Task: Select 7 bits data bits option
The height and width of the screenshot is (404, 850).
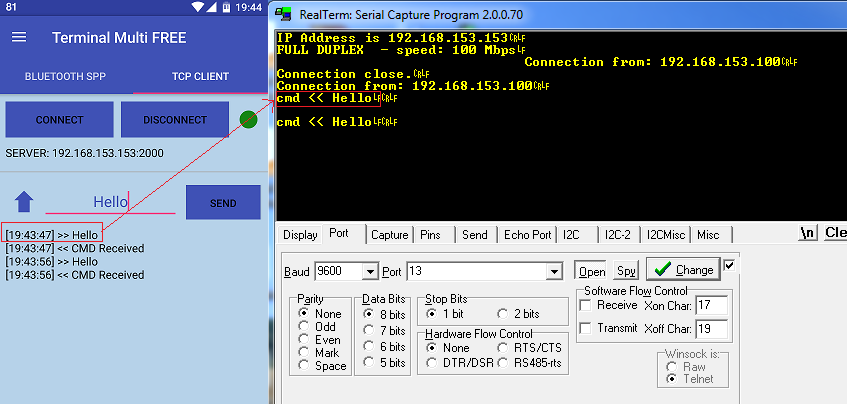Action: point(370,331)
